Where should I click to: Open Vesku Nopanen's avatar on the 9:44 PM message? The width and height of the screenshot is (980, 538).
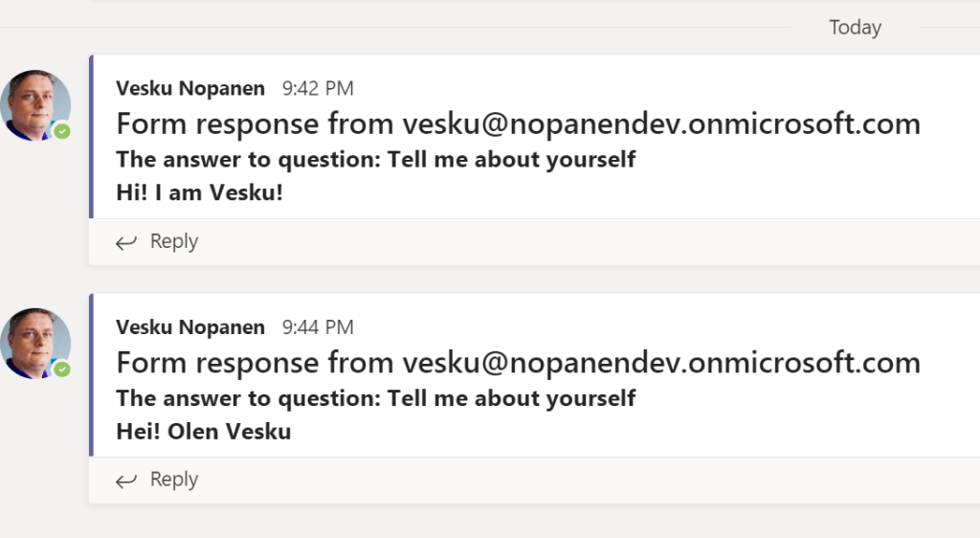click(x=34, y=343)
